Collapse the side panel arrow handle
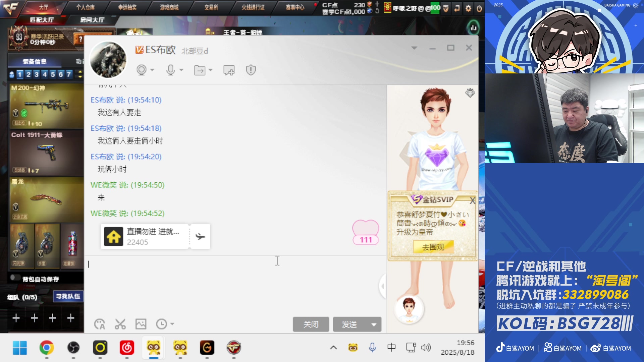Screen dimensions: 644x362 click(382, 286)
